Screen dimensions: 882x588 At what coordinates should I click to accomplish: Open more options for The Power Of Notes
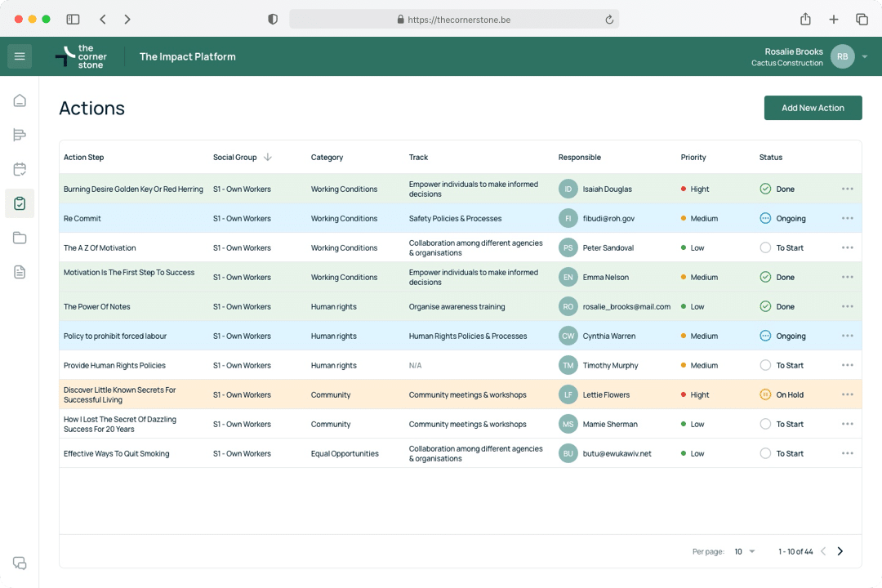pyautogui.click(x=848, y=307)
